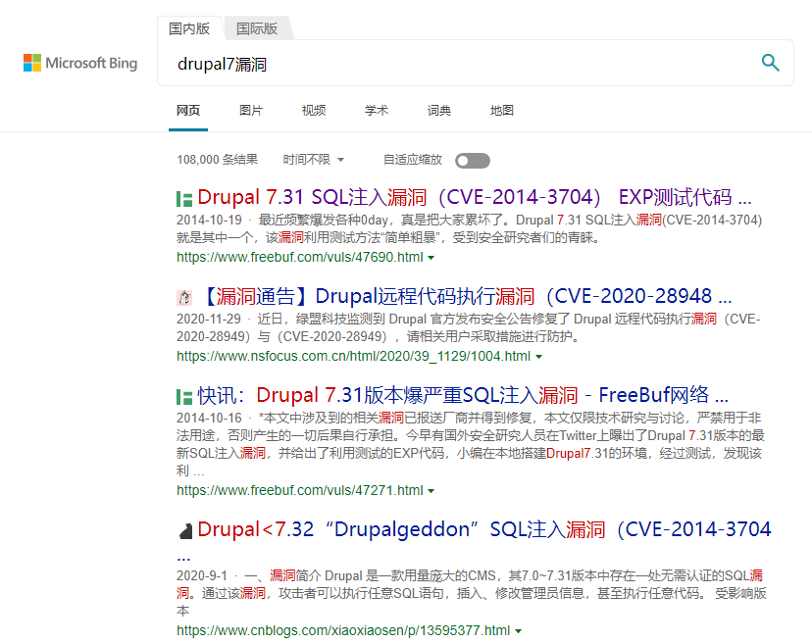Open the 地图 tab
The width and height of the screenshot is (812, 644).
(x=502, y=110)
